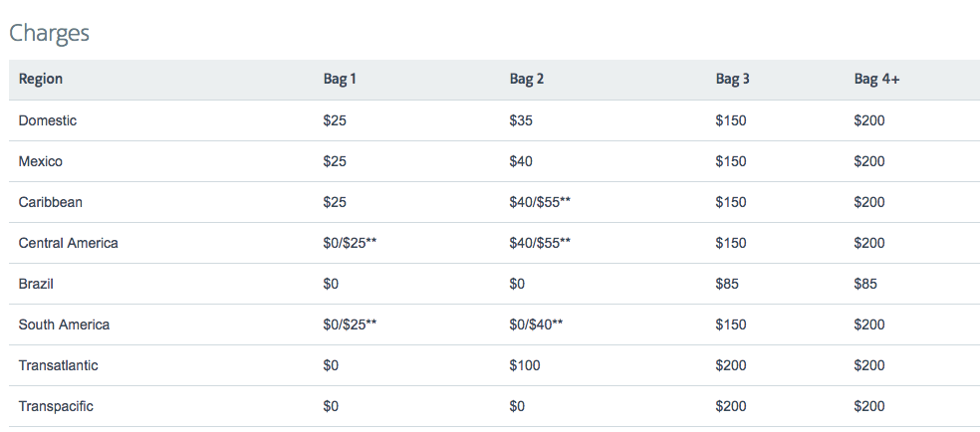Viewport: 980px width, 432px height.
Task: Click the Charges heading
Action: tap(49, 33)
